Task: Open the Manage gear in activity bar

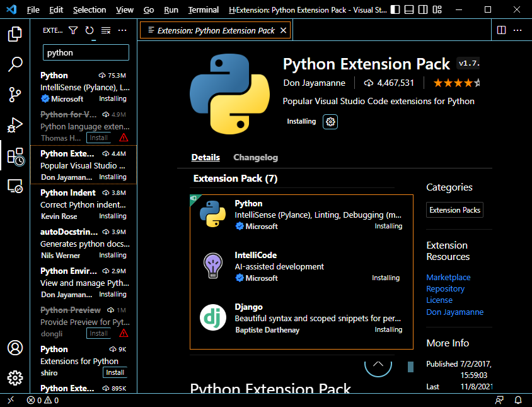Action: 15,378
